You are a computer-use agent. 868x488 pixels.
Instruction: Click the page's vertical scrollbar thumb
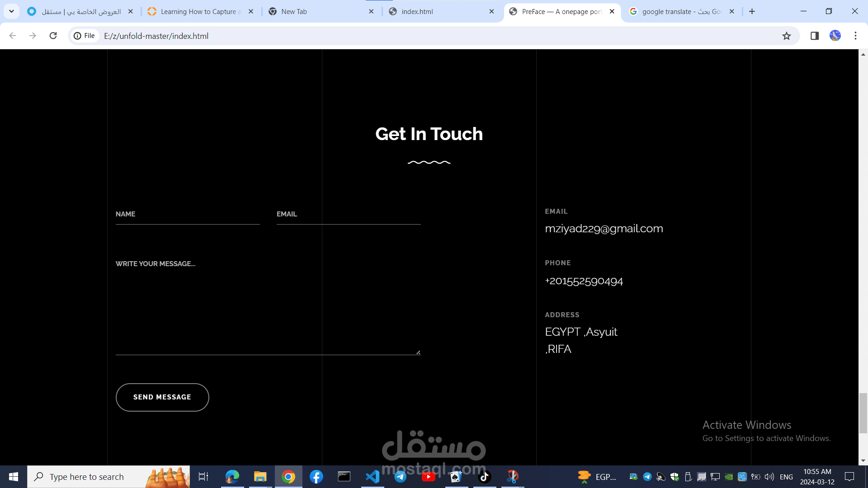(x=863, y=413)
